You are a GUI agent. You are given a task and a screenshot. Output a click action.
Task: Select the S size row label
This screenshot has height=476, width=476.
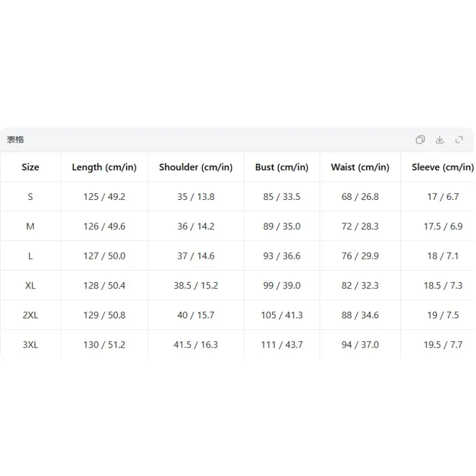[x=30, y=197]
